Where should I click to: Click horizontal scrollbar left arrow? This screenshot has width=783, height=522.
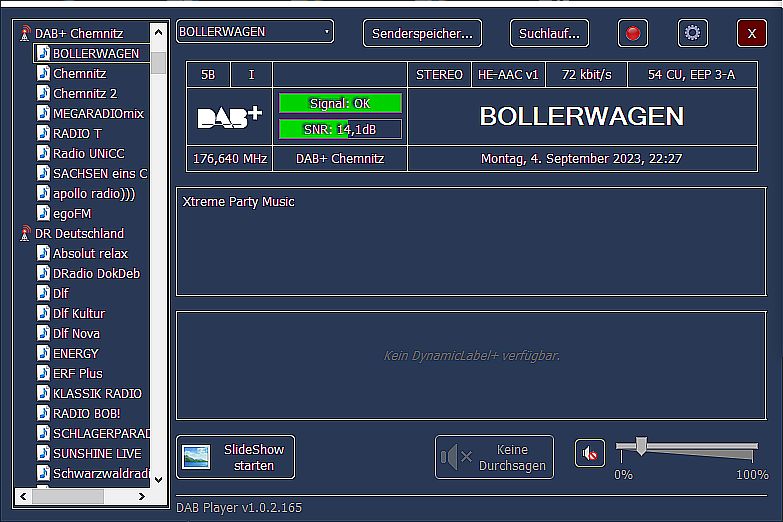pos(23,496)
